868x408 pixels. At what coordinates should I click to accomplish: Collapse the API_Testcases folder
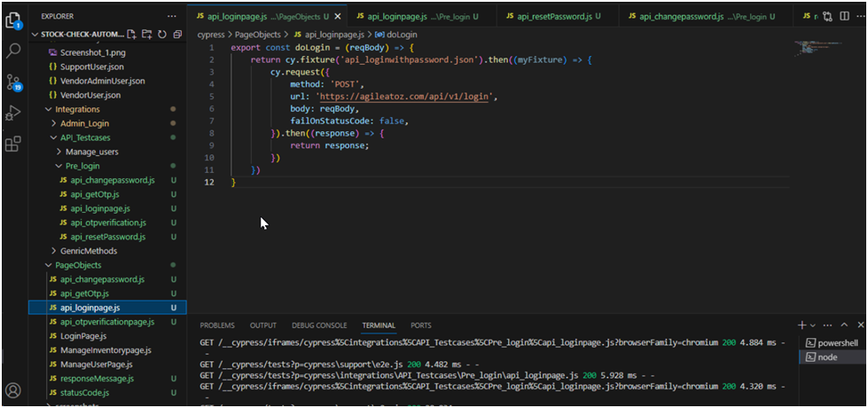[x=107, y=137]
